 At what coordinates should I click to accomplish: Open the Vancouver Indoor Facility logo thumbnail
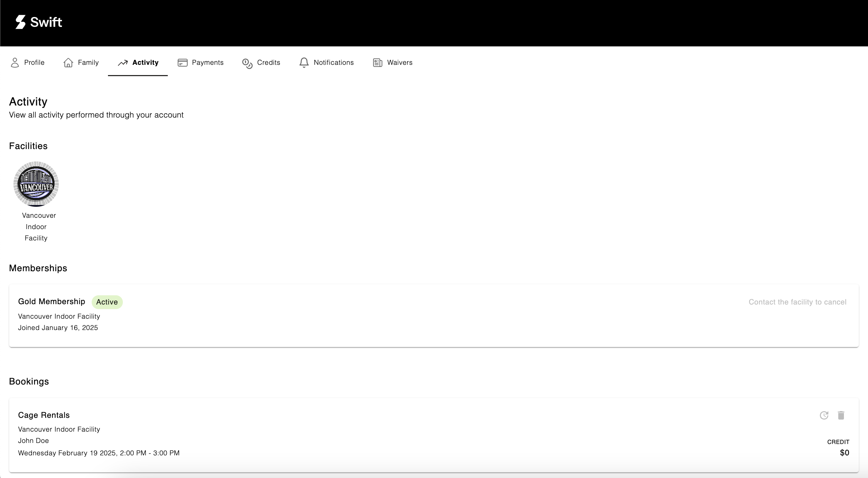point(36,184)
